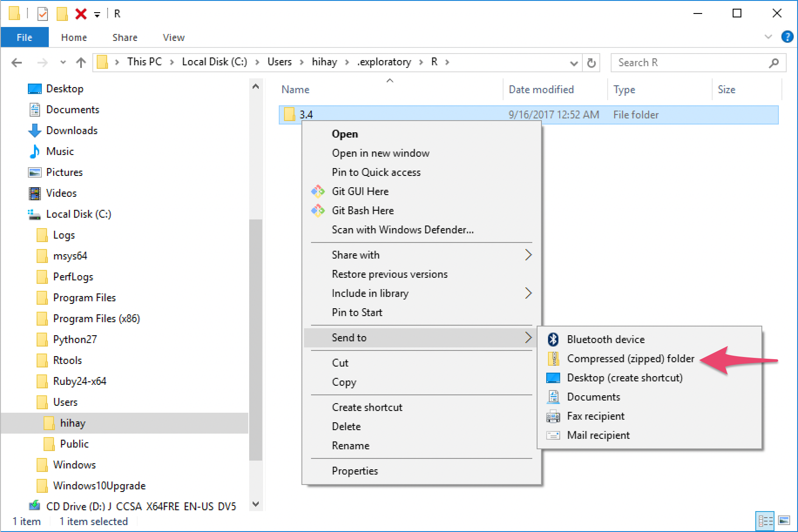Image resolution: width=798 pixels, height=532 pixels.
Task: Go back with the left arrow
Action: click(17, 63)
